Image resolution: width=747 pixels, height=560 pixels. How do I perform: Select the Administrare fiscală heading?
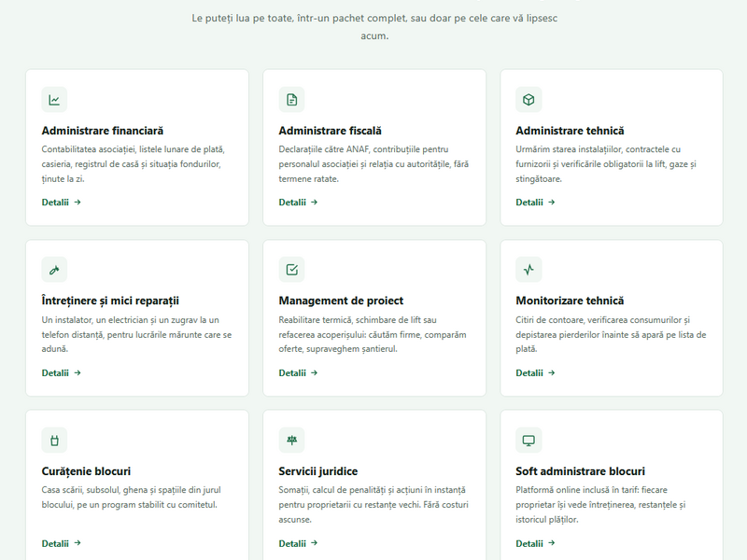(331, 131)
